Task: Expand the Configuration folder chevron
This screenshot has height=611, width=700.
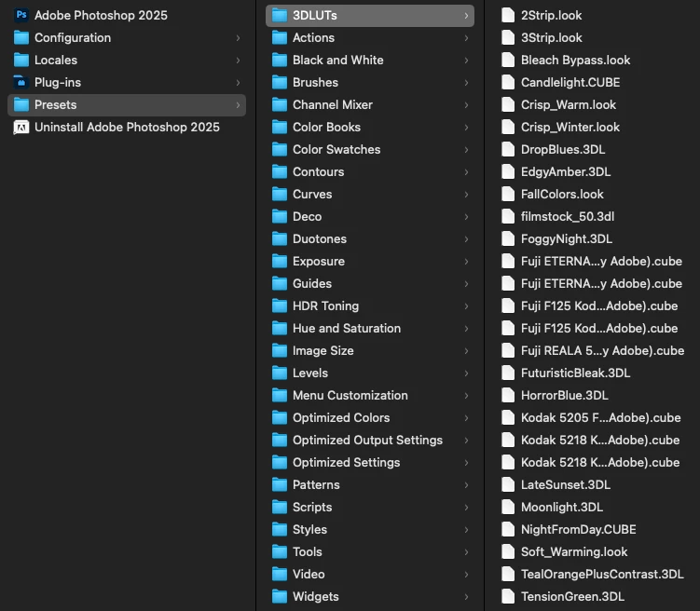Action: coord(238,38)
